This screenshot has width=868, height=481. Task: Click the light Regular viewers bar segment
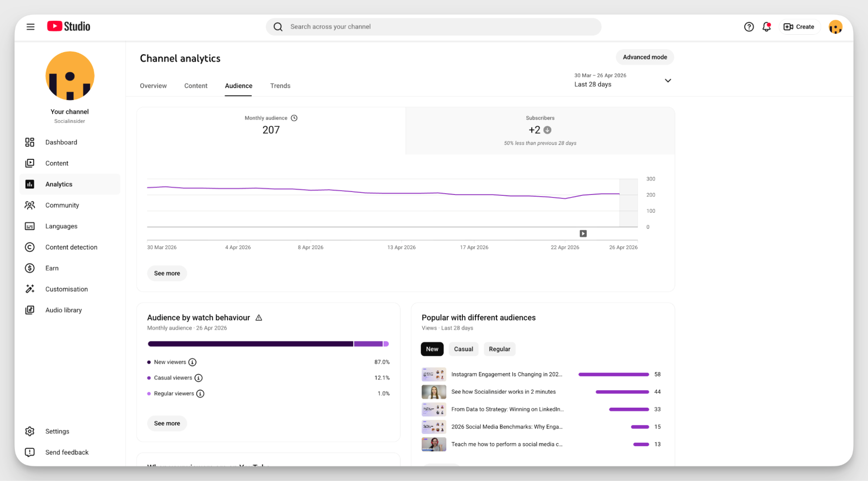(386, 344)
